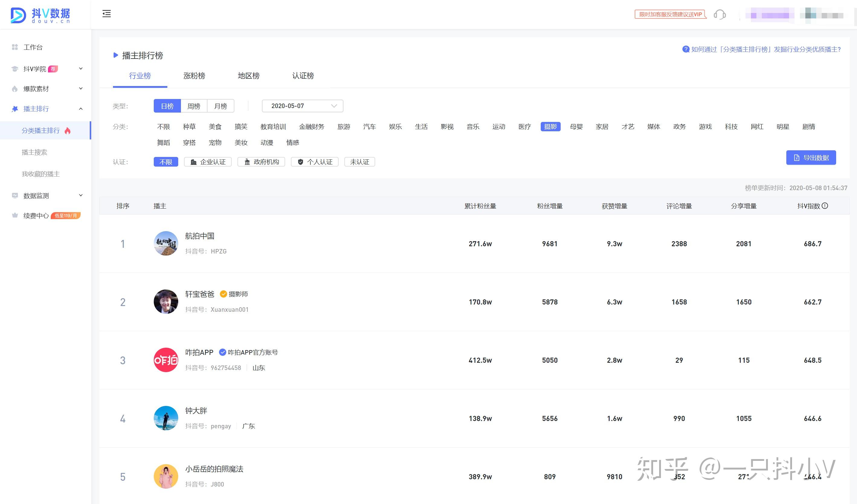
Task: Open customer service via headset icon
Action: pos(719,14)
